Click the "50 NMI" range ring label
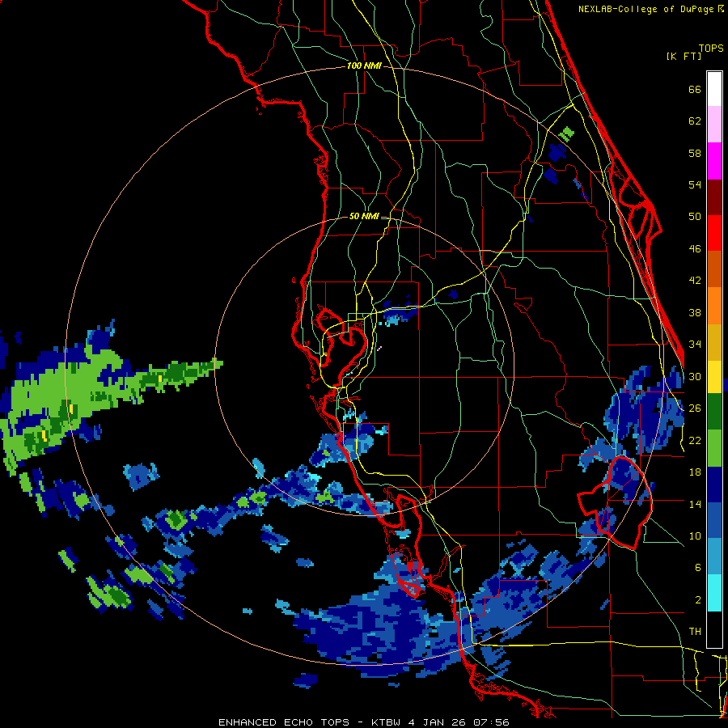 (x=364, y=216)
